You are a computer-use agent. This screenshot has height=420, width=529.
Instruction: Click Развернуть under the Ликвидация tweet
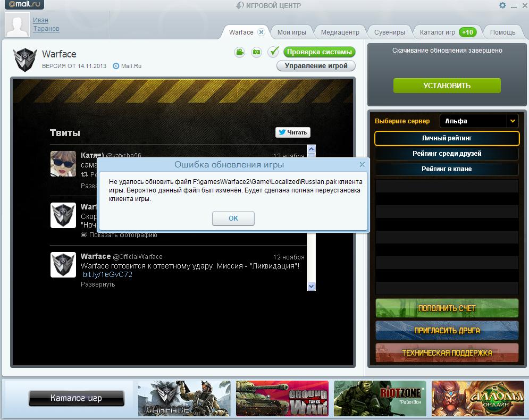coord(98,284)
